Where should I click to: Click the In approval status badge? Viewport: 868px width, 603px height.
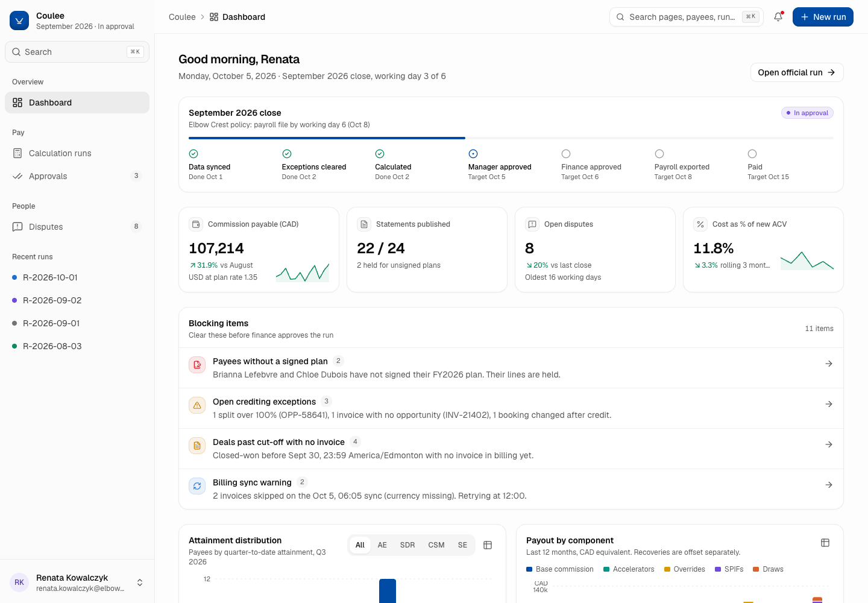click(807, 113)
